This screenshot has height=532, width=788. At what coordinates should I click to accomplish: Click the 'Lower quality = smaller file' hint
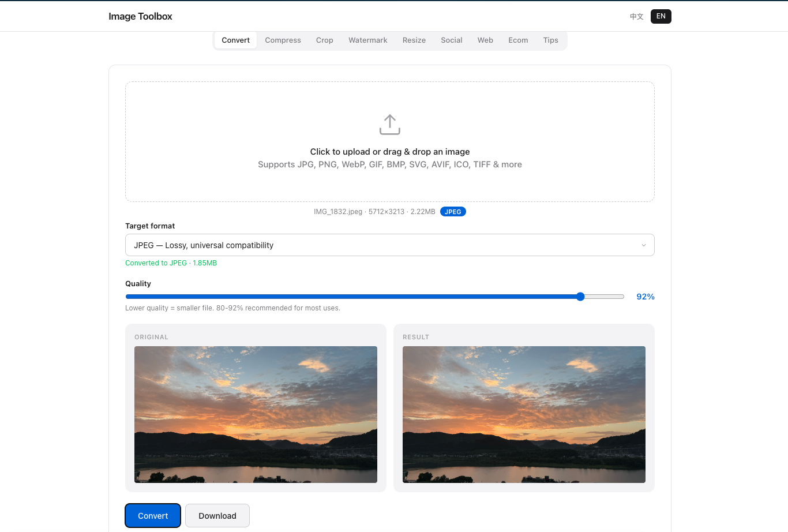pyautogui.click(x=232, y=308)
